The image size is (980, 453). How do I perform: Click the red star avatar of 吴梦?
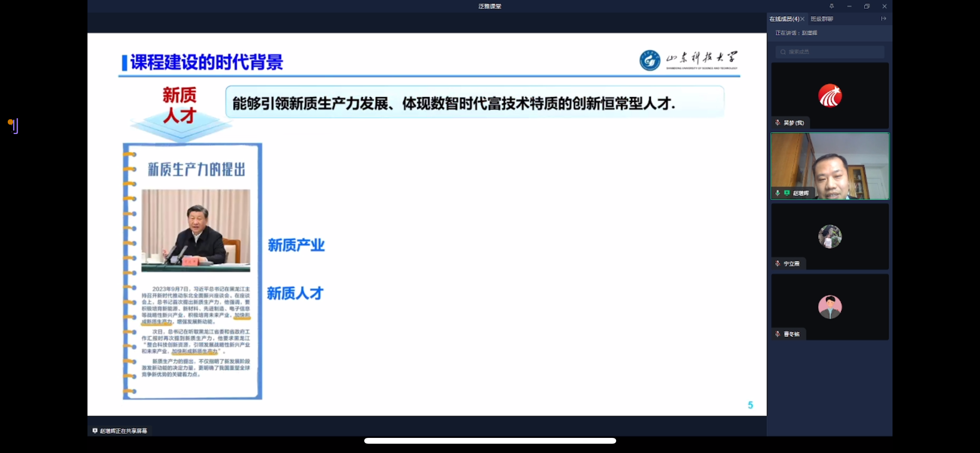coord(830,96)
